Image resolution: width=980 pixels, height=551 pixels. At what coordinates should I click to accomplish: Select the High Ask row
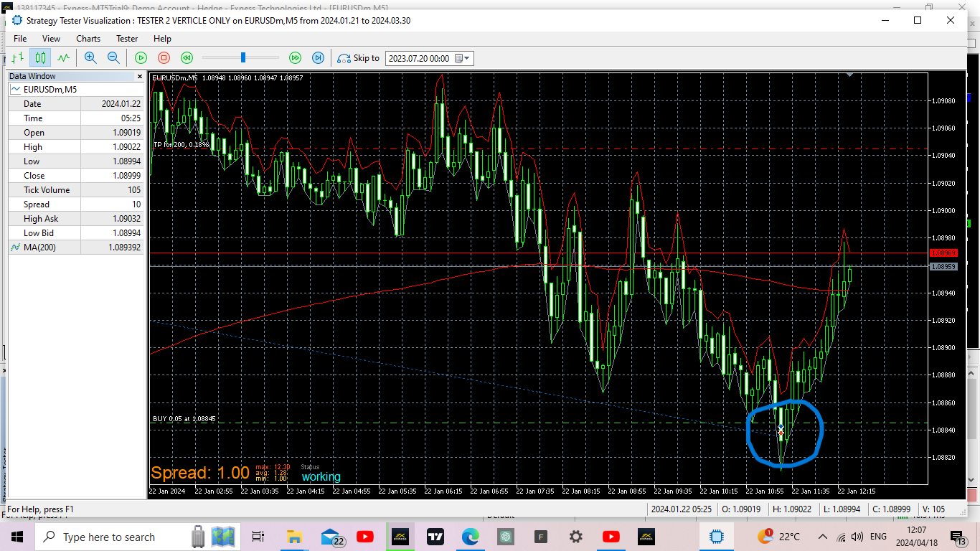(76, 219)
